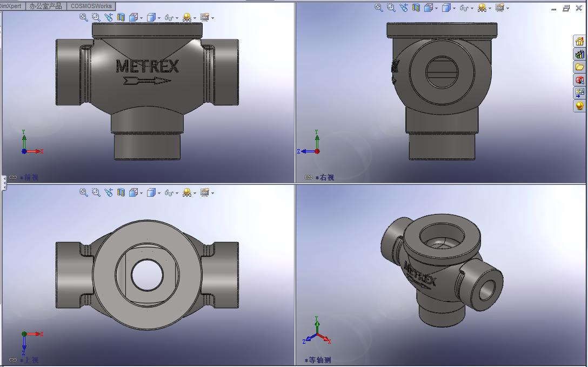The width and height of the screenshot is (588, 367).
Task: Open View Settings dropdown in right view toolbar
Action: [x=508, y=8]
